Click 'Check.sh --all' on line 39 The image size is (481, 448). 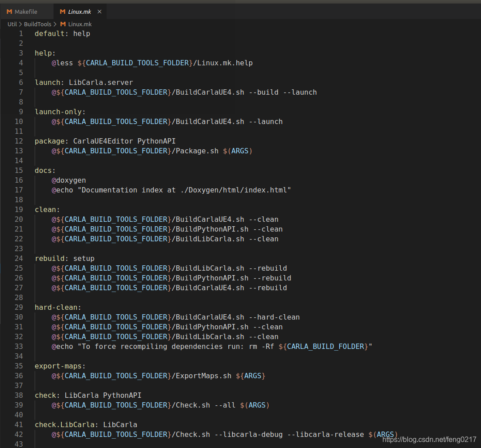pos(206,405)
